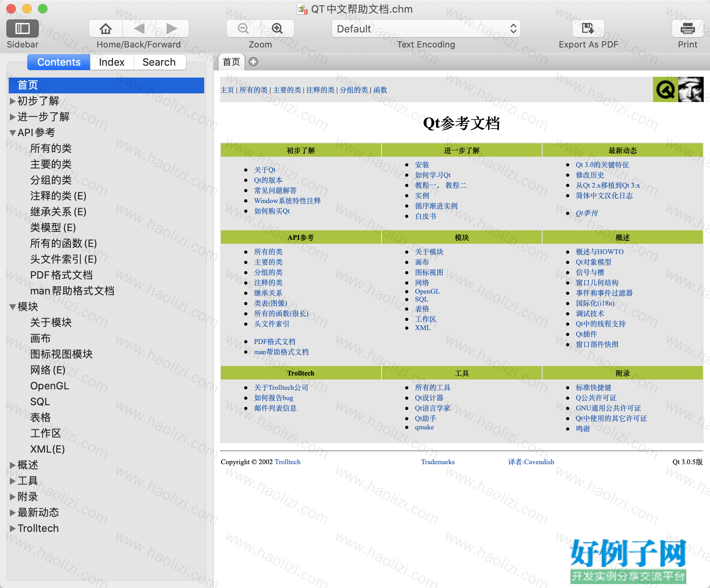Screen dimensions: 710x588
Task: Switch to the Contents tab
Action: tap(59, 62)
